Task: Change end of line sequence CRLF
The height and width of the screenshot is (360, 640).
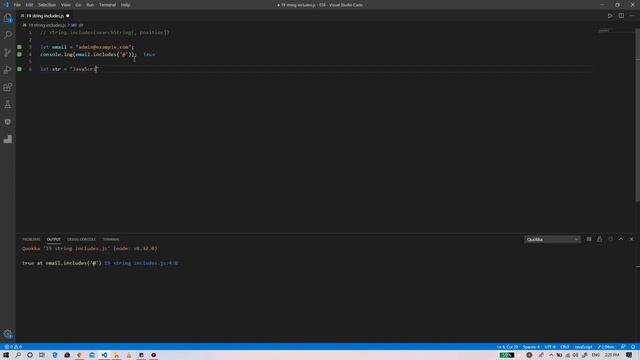Action: 564,347
